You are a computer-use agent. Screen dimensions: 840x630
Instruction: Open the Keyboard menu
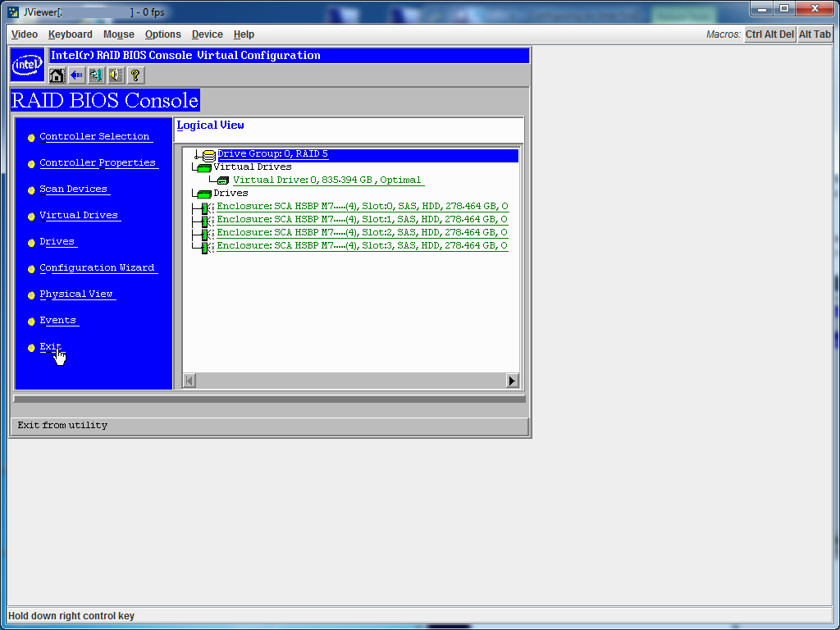[x=71, y=34]
